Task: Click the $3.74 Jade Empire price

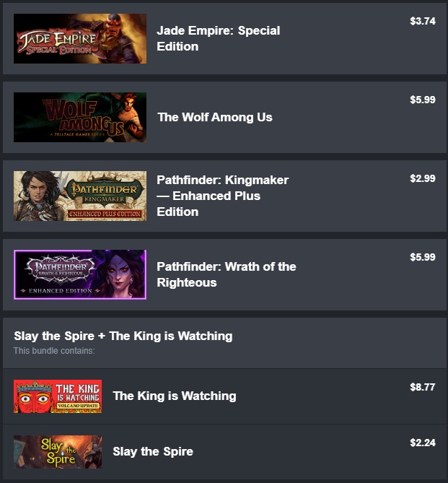Action: click(423, 21)
